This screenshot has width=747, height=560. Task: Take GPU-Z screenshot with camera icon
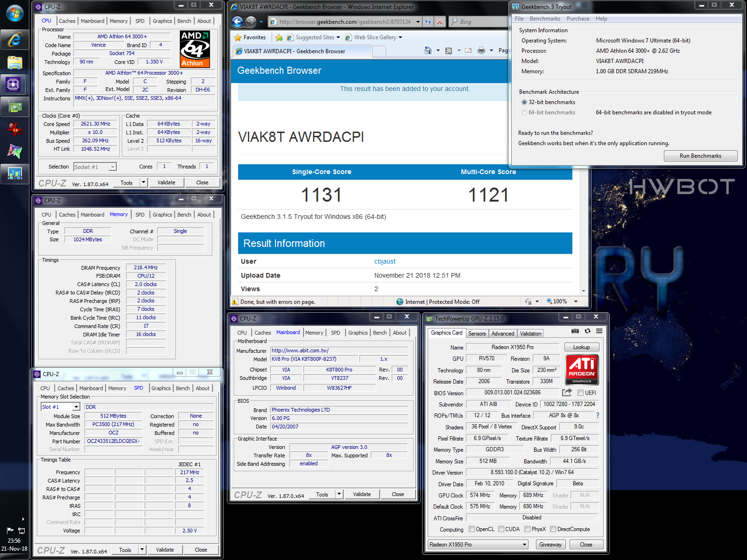[575, 331]
